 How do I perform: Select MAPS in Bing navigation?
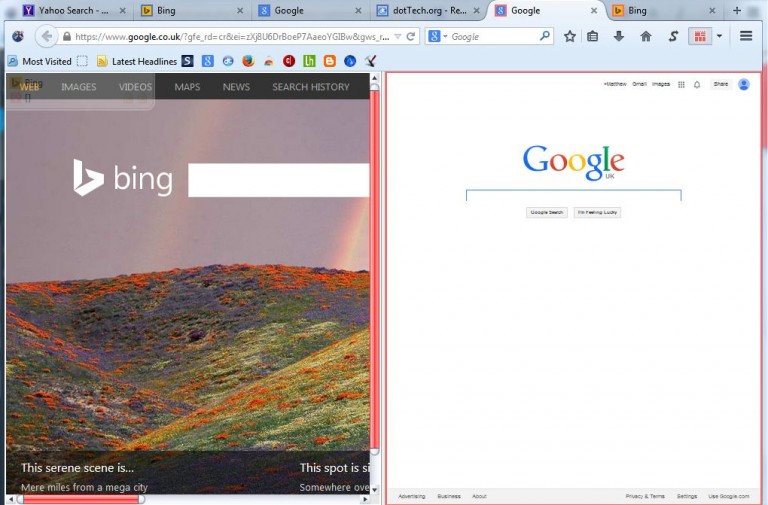click(x=187, y=87)
